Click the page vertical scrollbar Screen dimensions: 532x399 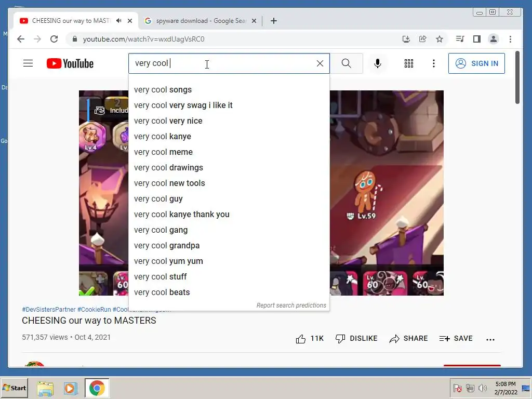[x=517, y=77]
